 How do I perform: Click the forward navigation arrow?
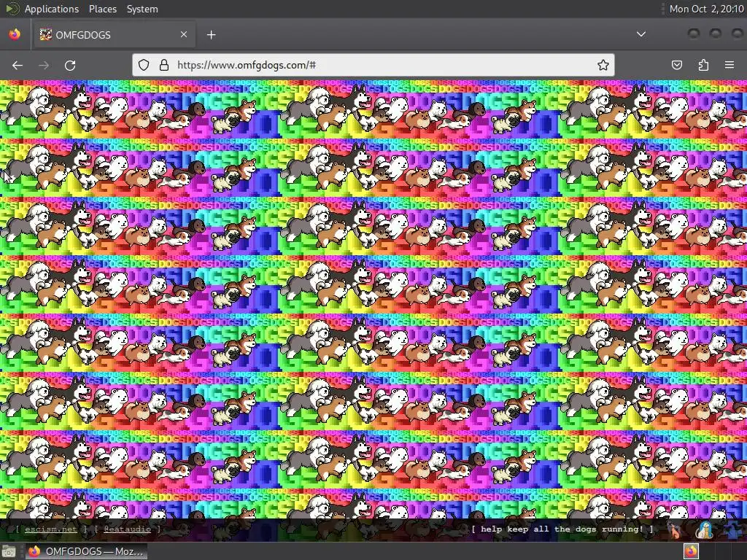click(44, 65)
